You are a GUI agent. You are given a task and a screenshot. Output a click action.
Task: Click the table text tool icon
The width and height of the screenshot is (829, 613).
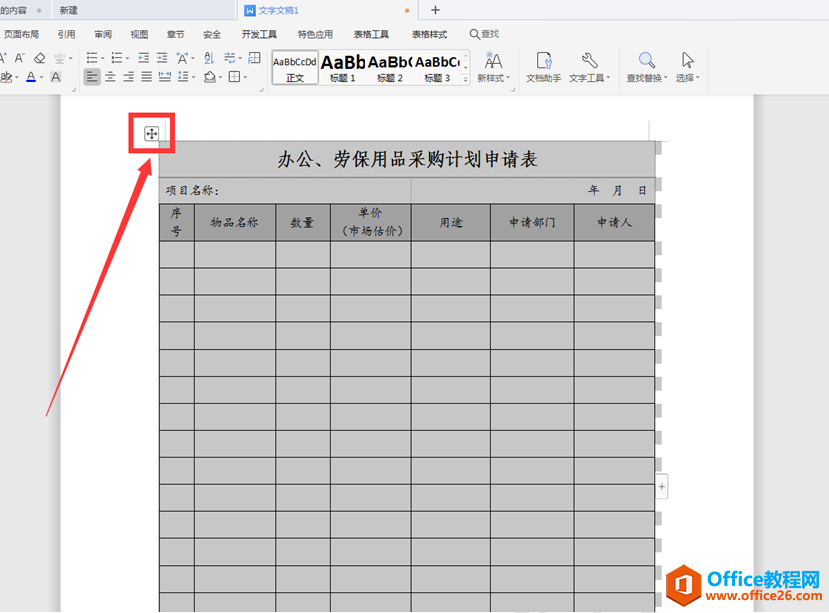pos(254,58)
